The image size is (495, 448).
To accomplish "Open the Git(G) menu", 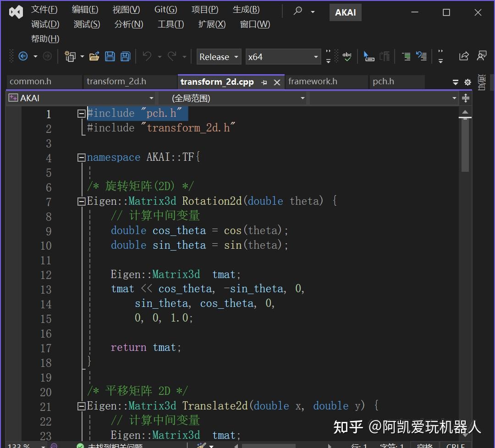I will [166, 9].
